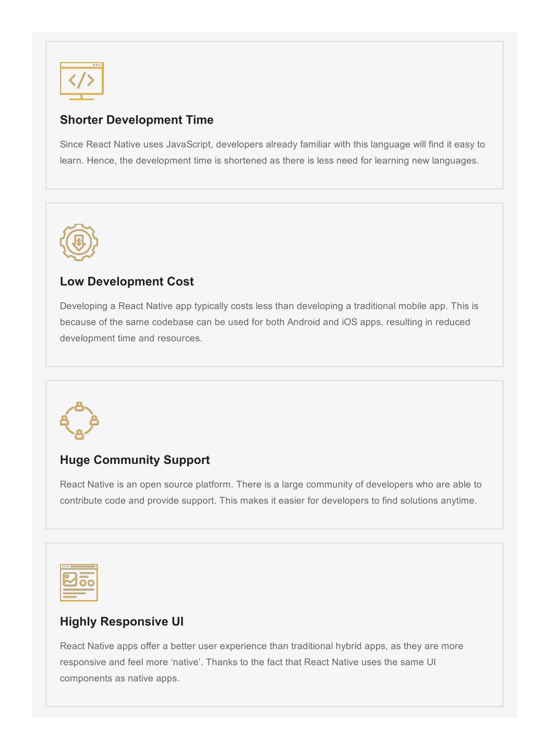Click the responsive UI webpage layout icon
This screenshot has height=756, width=534.
(x=79, y=582)
